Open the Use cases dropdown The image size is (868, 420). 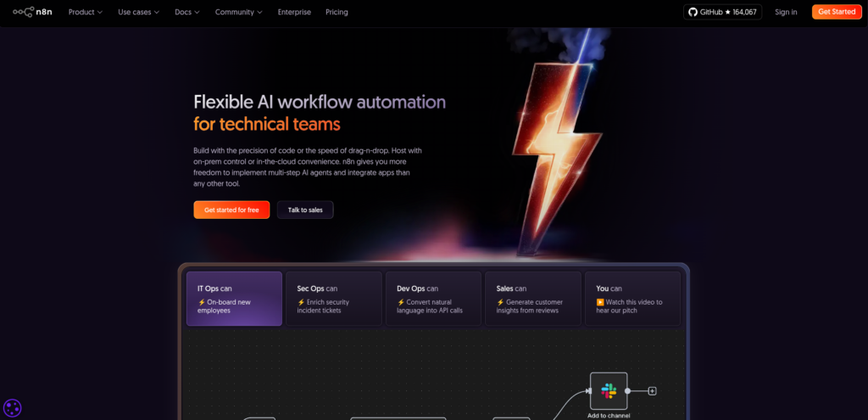coord(138,13)
